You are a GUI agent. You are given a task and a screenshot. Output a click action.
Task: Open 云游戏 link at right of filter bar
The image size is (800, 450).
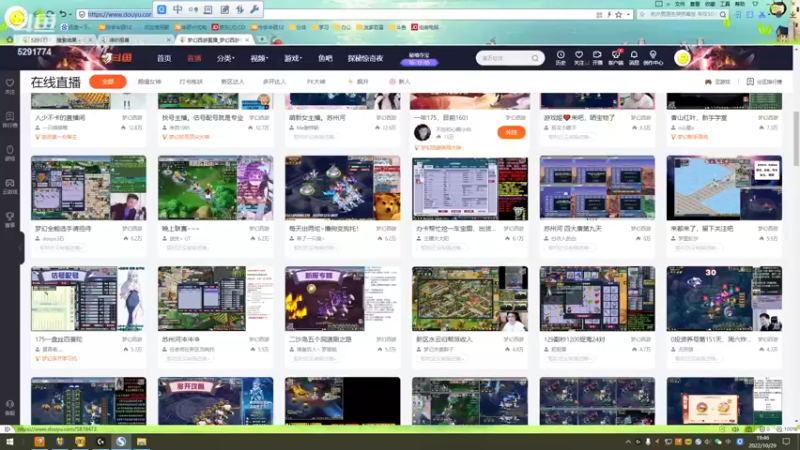coord(718,82)
